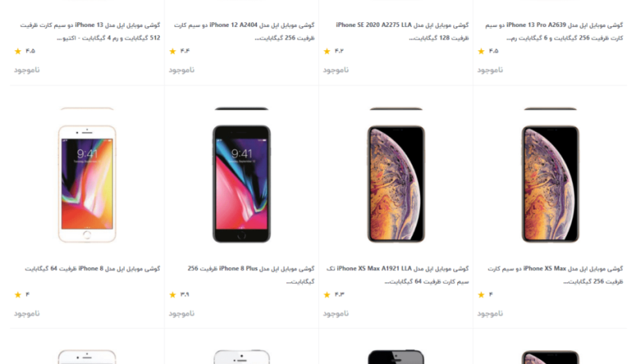Open the iPhone 13 512GB product title link
Image resolution: width=636 pixels, height=364 pixels.
tap(90, 31)
